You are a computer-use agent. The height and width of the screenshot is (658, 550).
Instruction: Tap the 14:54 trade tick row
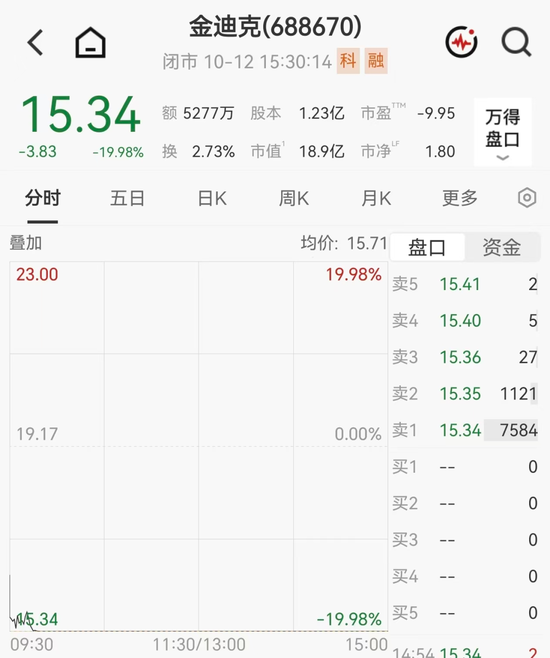point(465,652)
